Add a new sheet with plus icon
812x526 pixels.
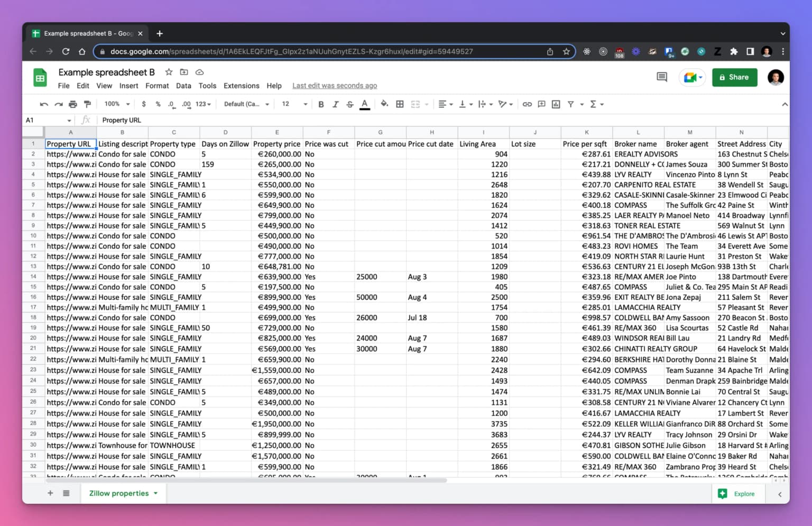(50, 493)
